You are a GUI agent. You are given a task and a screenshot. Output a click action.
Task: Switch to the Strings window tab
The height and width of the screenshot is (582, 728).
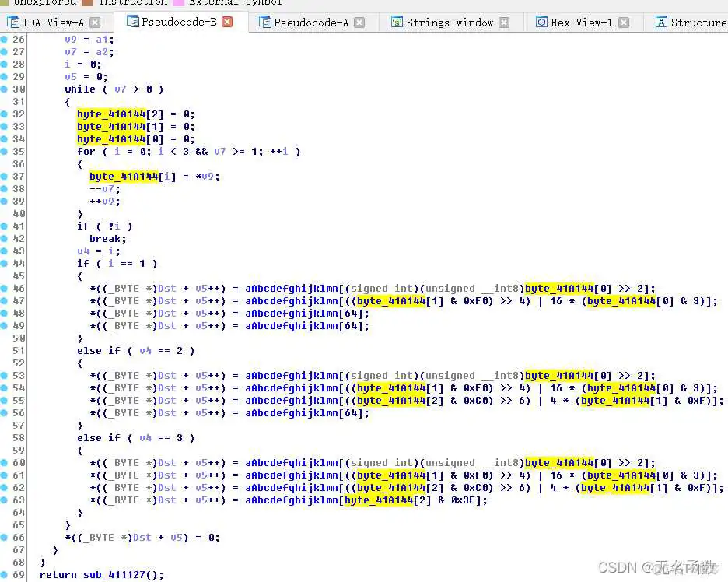click(x=450, y=23)
